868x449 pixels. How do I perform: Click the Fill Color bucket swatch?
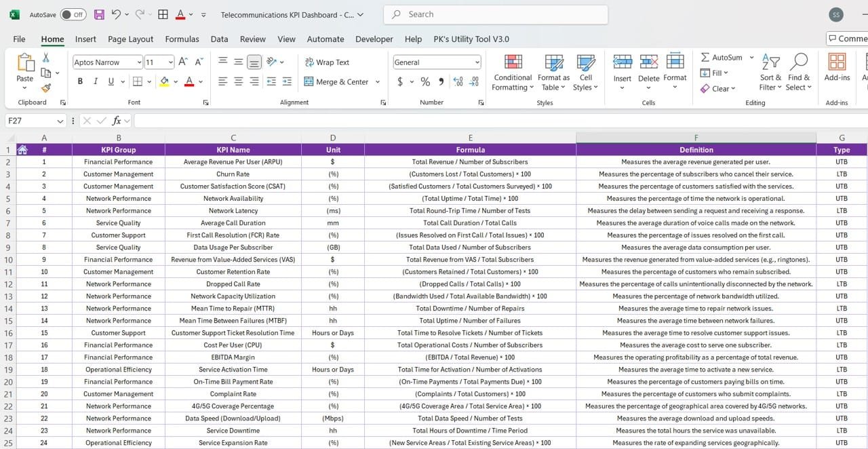click(x=164, y=81)
